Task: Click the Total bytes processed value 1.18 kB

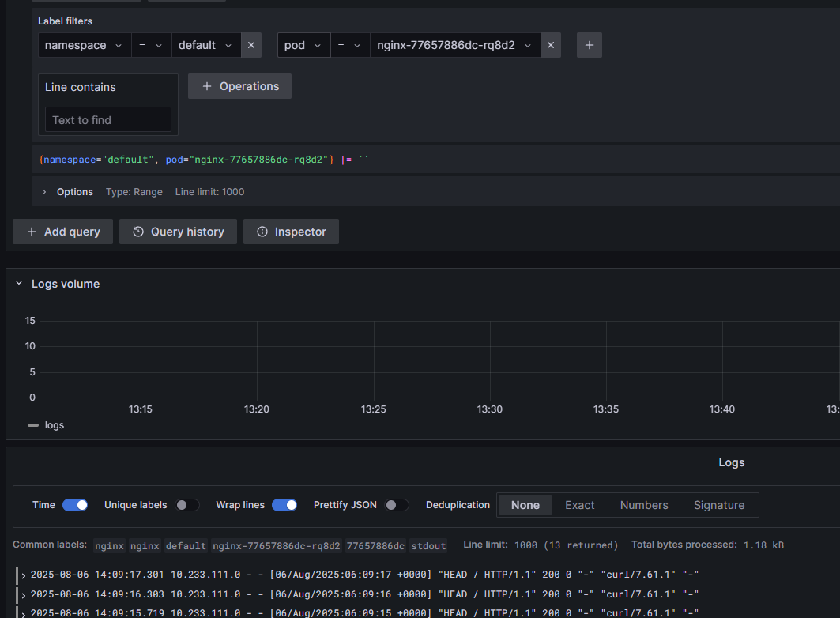Action: pos(763,545)
